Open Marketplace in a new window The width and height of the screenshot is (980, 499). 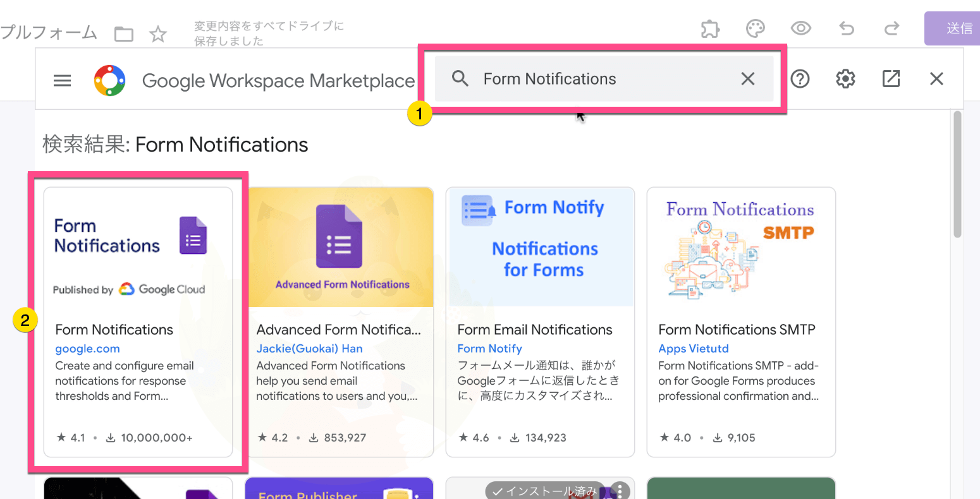(x=891, y=79)
